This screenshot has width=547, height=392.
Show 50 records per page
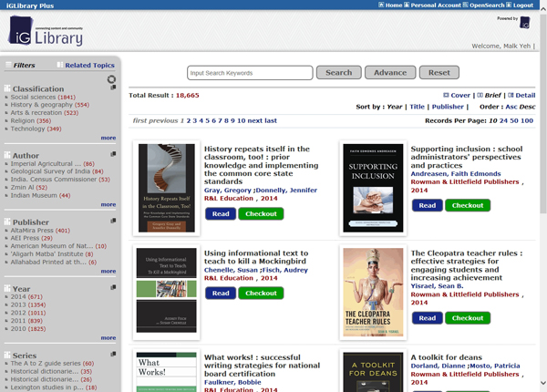tap(514, 120)
